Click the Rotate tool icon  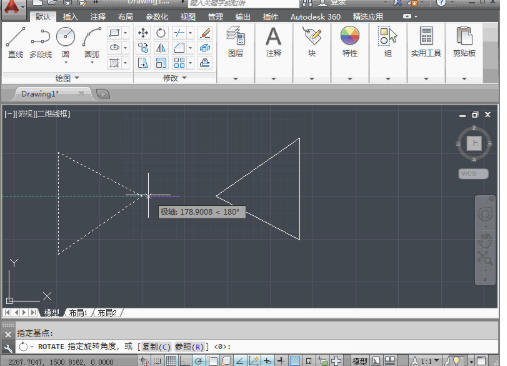[161, 33]
